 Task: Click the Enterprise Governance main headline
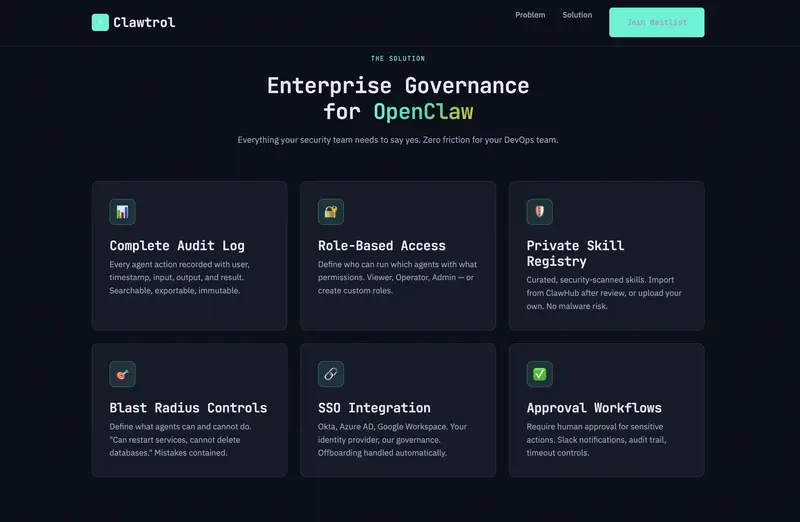click(x=398, y=86)
